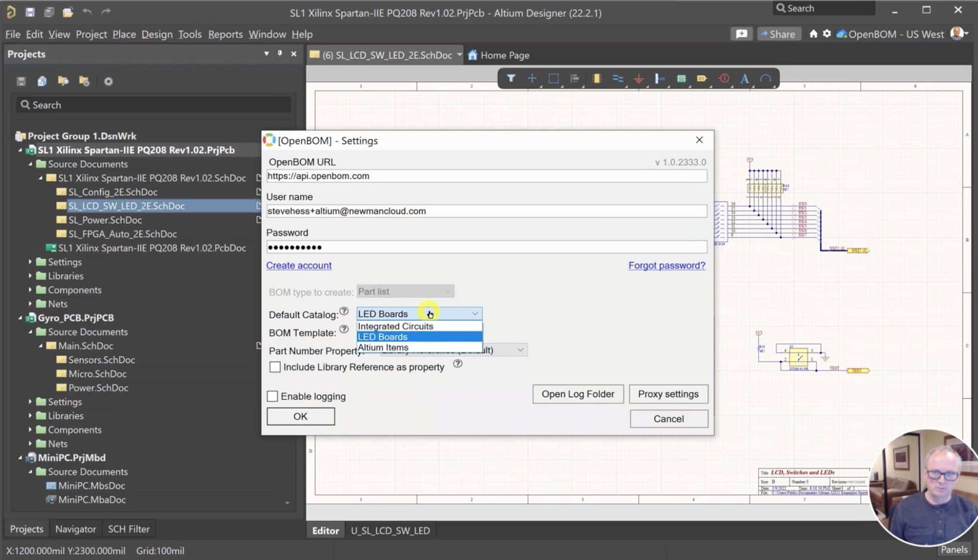Screen dimensions: 978x560
Task: Open the Place menu
Action: (x=124, y=34)
